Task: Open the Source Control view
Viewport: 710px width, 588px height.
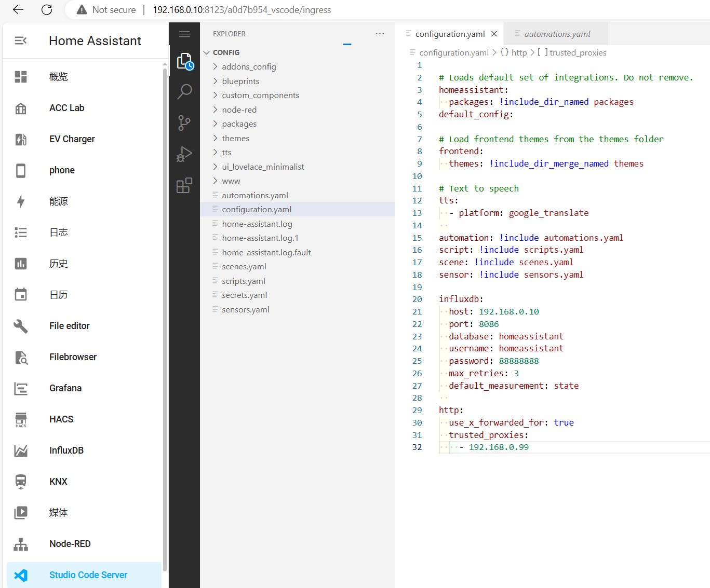Action: (x=184, y=123)
